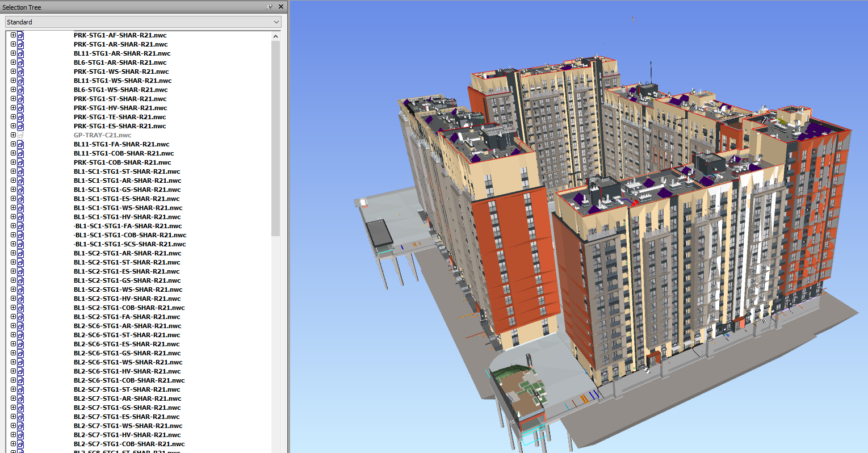868x453 pixels.
Task: Click the Selection Tree vertical scrollbar thumb
Action: (276, 139)
